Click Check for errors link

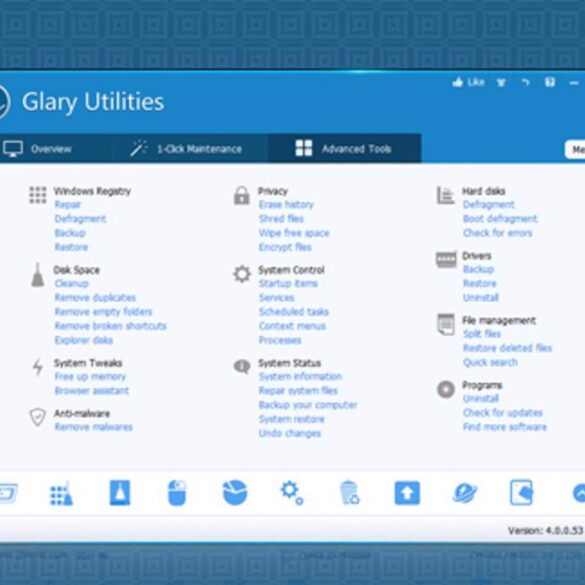497,233
